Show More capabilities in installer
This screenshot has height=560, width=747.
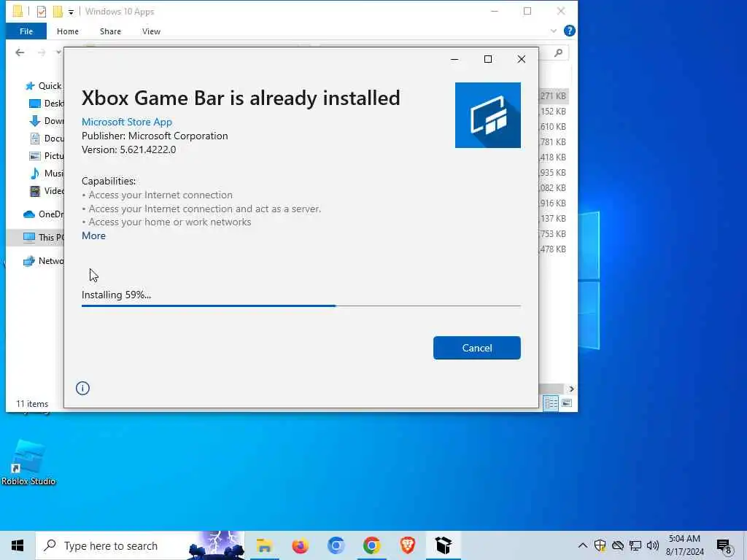tap(93, 236)
